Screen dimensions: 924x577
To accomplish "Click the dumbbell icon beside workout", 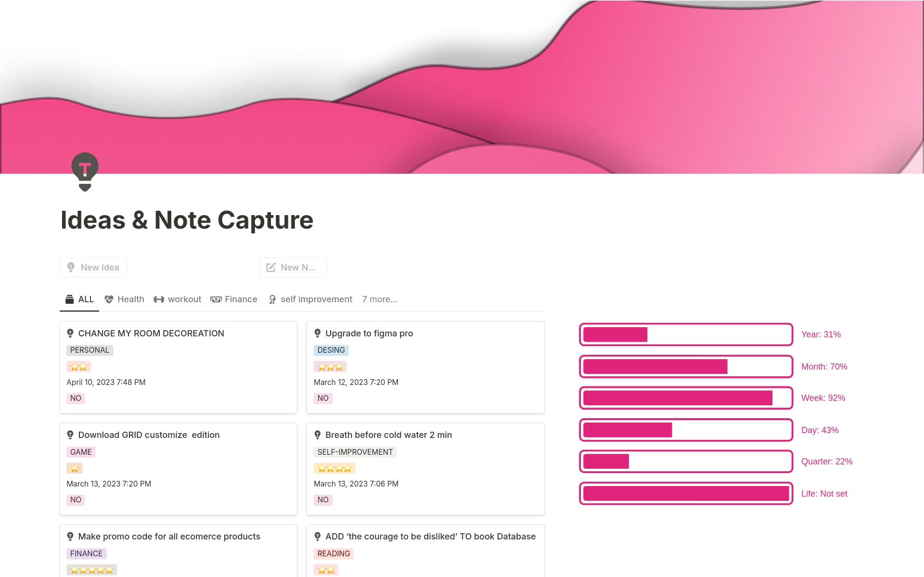I will [159, 299].
